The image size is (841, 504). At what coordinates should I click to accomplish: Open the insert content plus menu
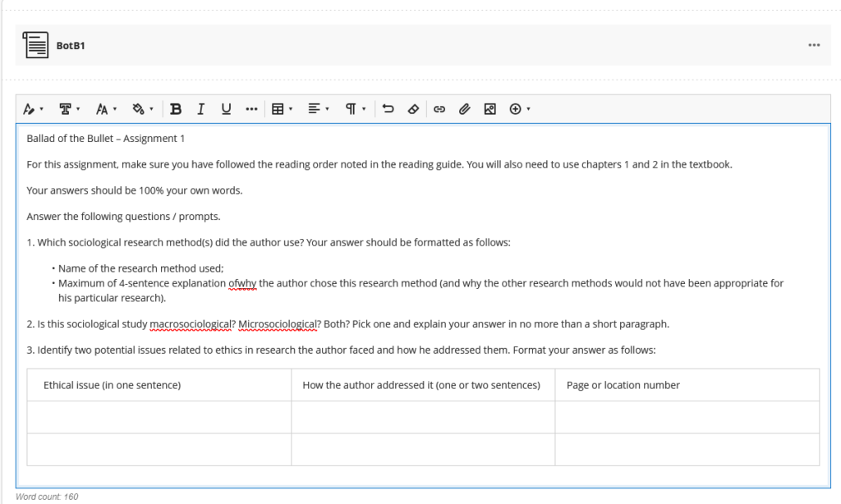click(x=520, y=109)
